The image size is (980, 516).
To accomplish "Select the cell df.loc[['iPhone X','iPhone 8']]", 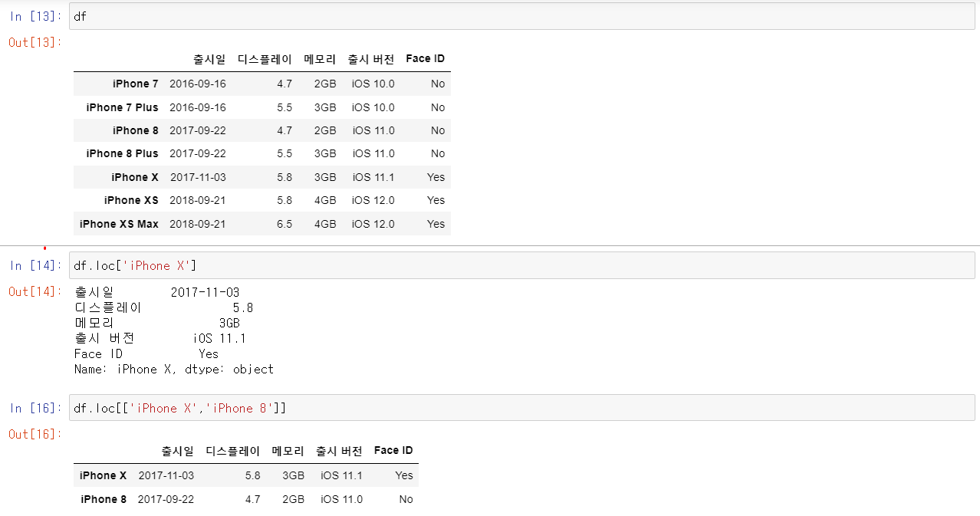I will pyautogui.click(x=521, y=408).
